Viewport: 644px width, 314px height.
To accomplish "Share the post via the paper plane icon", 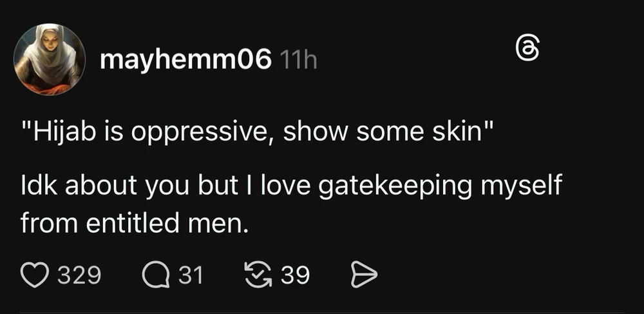I will tap(363, 276).
